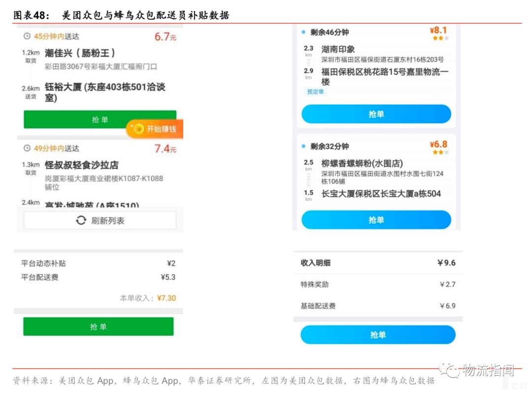Click star rating under ¥6.8
Image resolution: width=532 pixels, height=394 pixels.
click(x=441, y=152)
